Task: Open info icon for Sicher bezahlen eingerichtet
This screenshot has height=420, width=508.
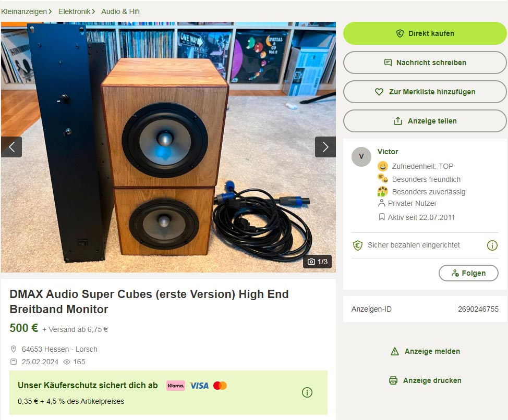Action: (x=492, y=245)
